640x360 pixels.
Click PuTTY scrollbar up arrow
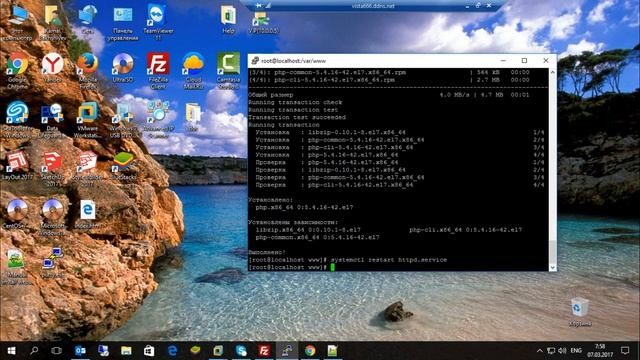[553, 72]
